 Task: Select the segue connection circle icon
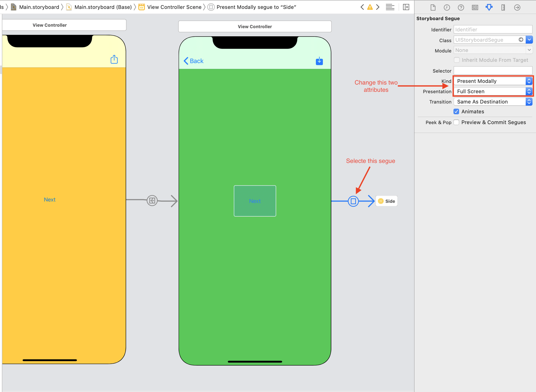(353, 201)
